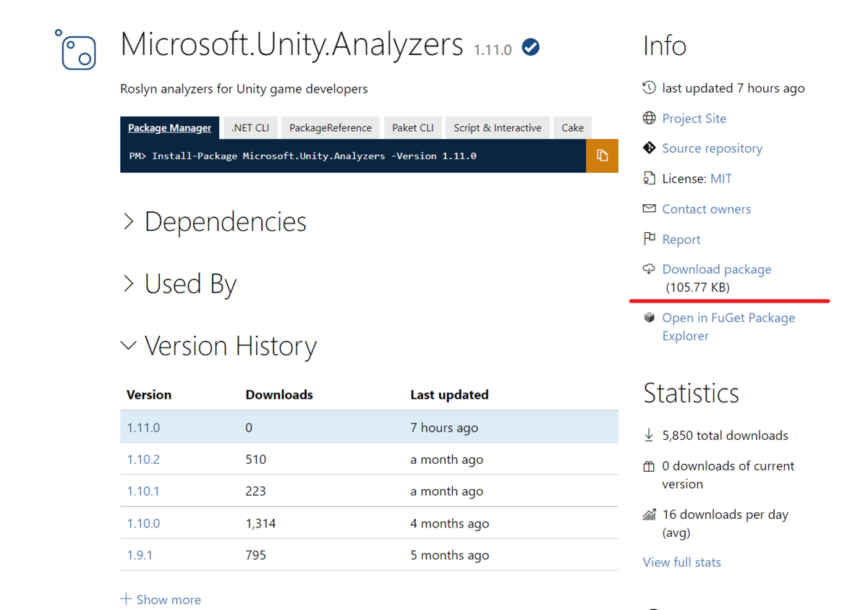Click the Report link

click(x=681, y=239)
